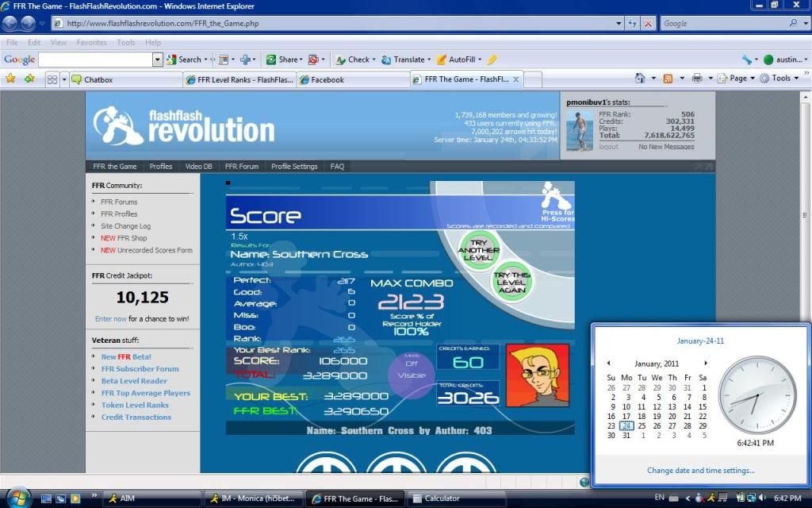This screenshot has height=508, width=812.
Task: Click the Stop loading red X icon
Action: coord(649,24)
